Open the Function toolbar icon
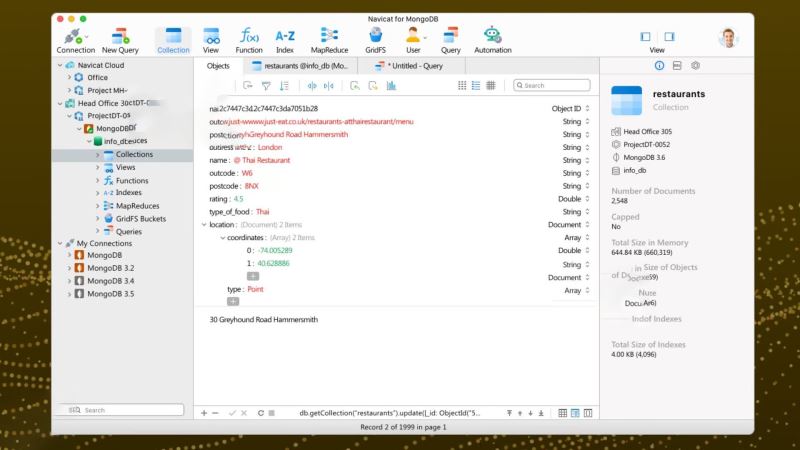This screenshot has width=800, height=450. click(x=249, y=40)
